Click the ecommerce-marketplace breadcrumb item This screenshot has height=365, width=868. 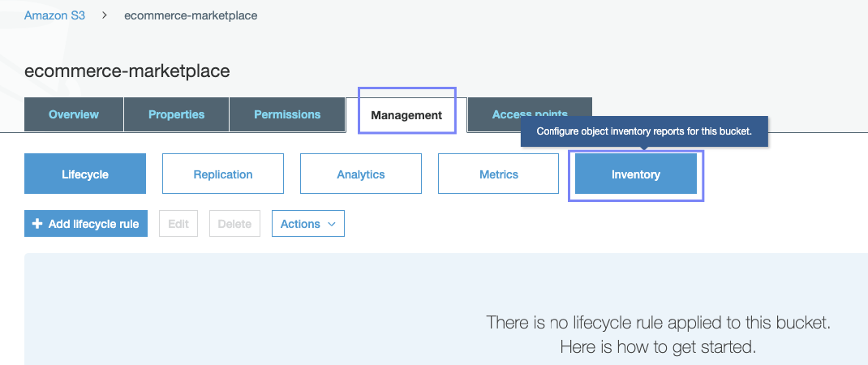click(191, 15)
